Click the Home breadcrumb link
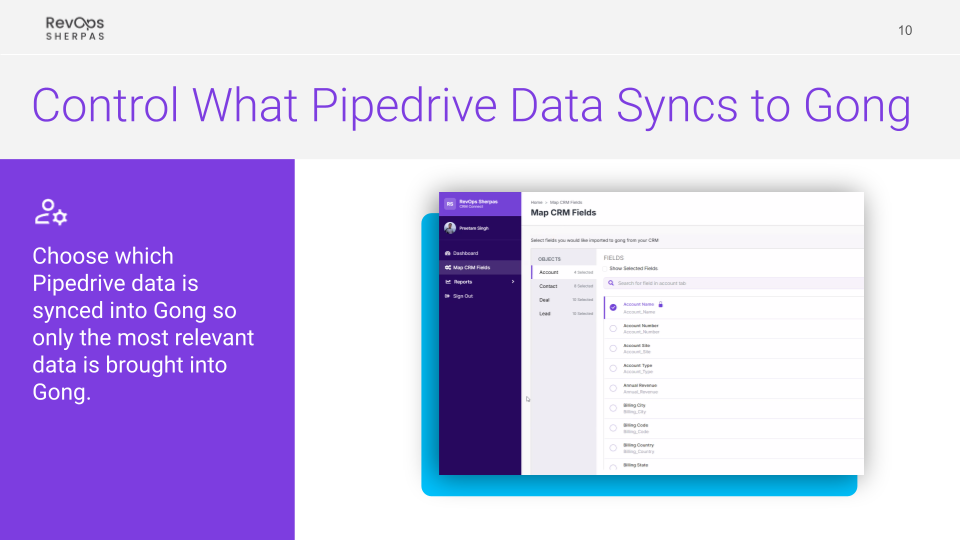The width and height of the screenshot is (960, 540). click(x=536, y=202)
